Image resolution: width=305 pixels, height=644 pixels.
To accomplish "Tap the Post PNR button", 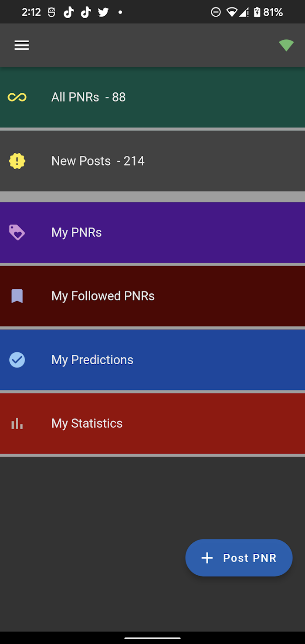I will (x=239, y=558).
